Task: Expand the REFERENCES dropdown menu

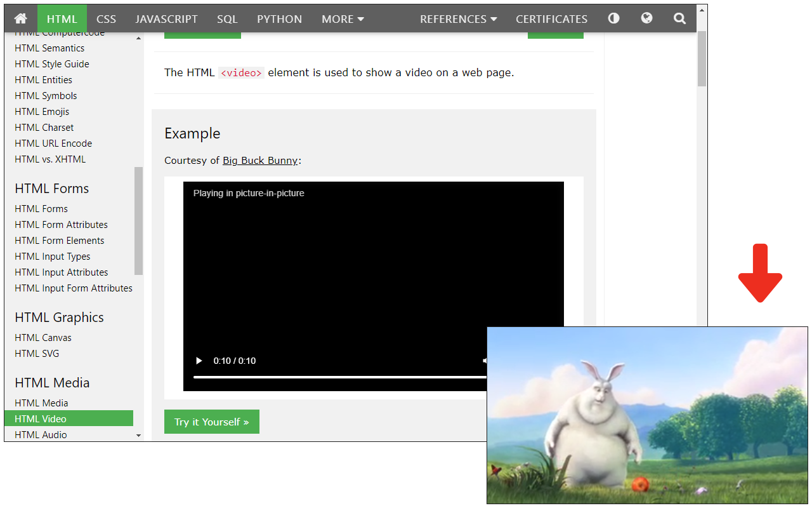Action: coord(458,19)
